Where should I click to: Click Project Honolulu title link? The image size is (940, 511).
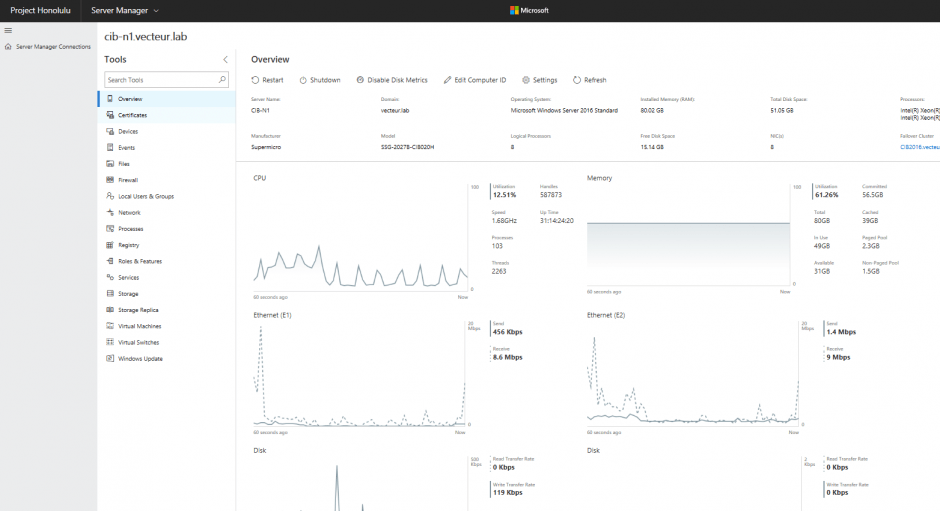(x=38, y=10)
